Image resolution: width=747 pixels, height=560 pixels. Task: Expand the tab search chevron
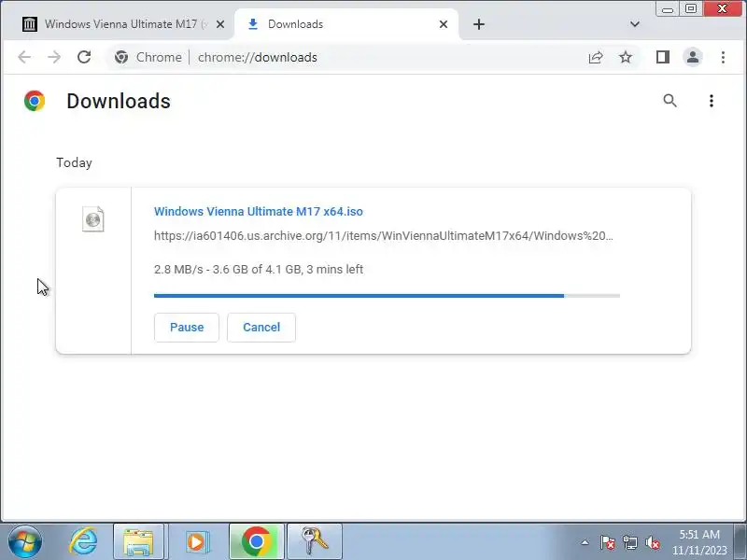pos(635,24)
